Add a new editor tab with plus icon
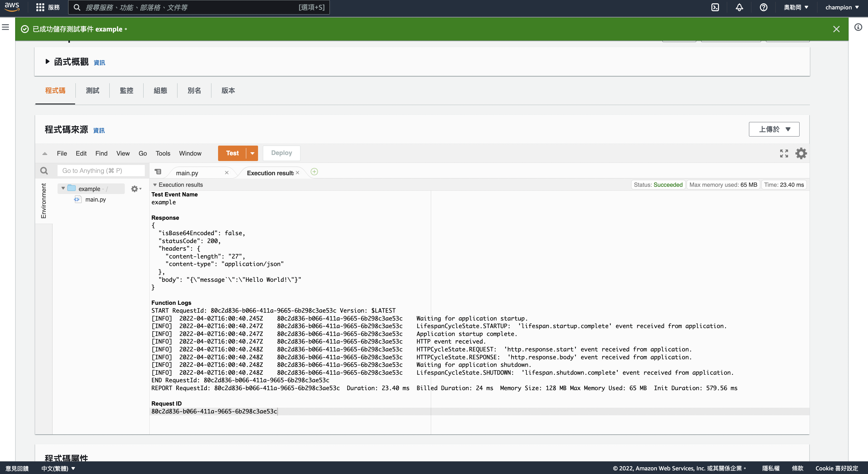 point(314,172)
